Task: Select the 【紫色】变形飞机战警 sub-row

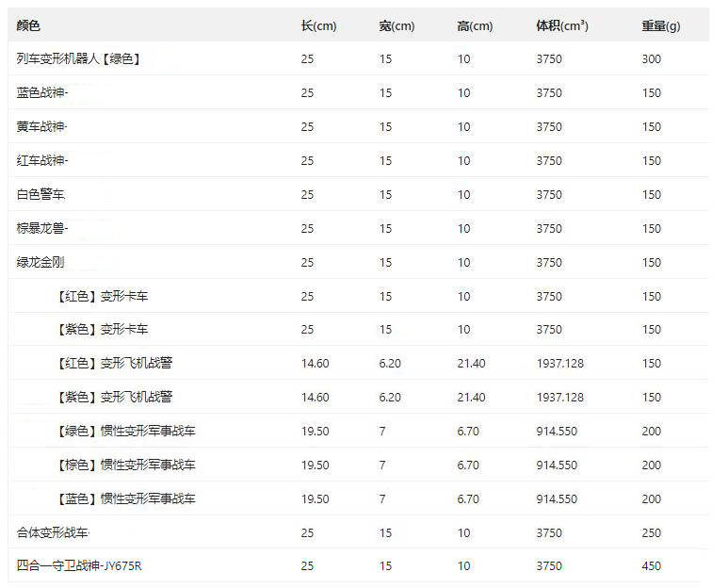Action: [x=114, y=398]
